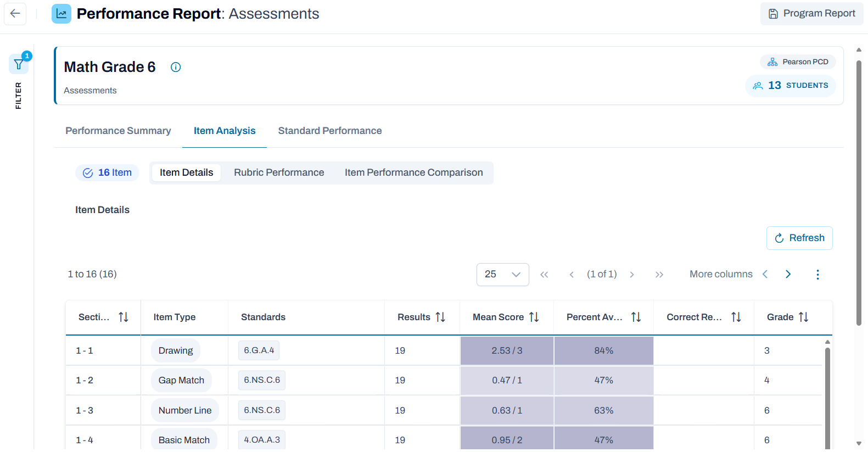This screenshot has height=452, width=868.
Task: Sort by Results column arrows
Action: pos(440,317)
